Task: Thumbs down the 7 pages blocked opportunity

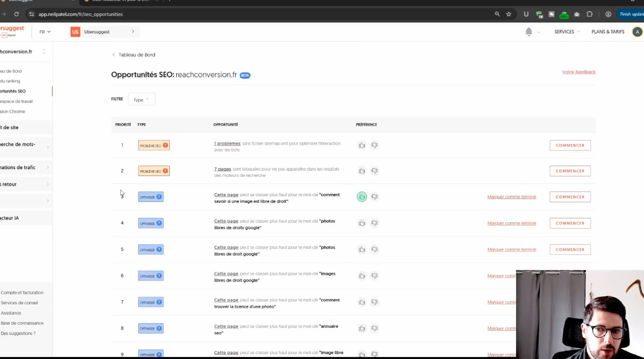Action: (x=374, y=171)
